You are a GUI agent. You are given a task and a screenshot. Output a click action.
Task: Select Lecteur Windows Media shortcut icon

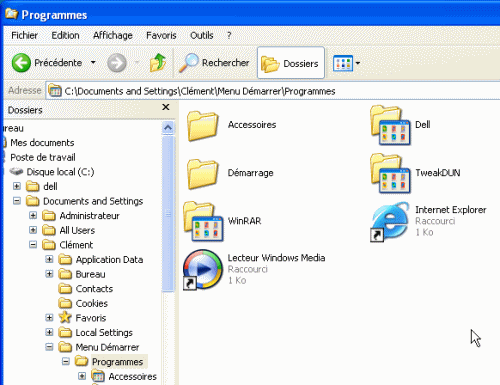tap(203, 269)
